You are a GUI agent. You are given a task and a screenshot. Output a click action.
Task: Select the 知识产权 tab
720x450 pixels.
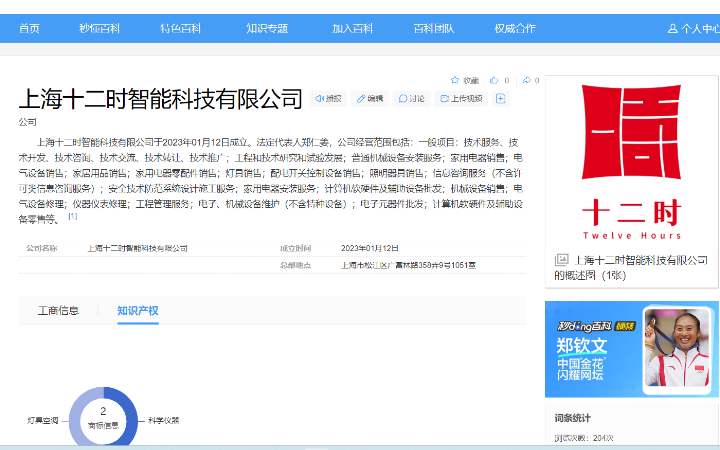(x=137, y=311)
